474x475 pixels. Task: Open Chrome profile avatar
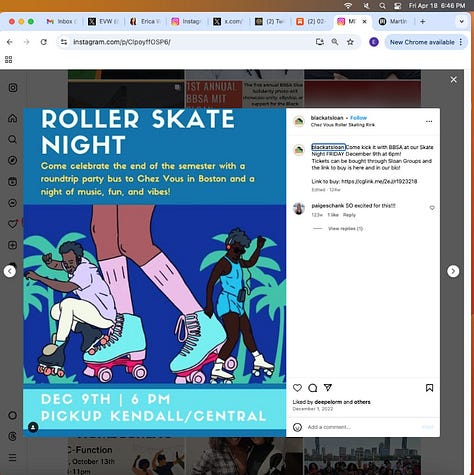(374, 42)
